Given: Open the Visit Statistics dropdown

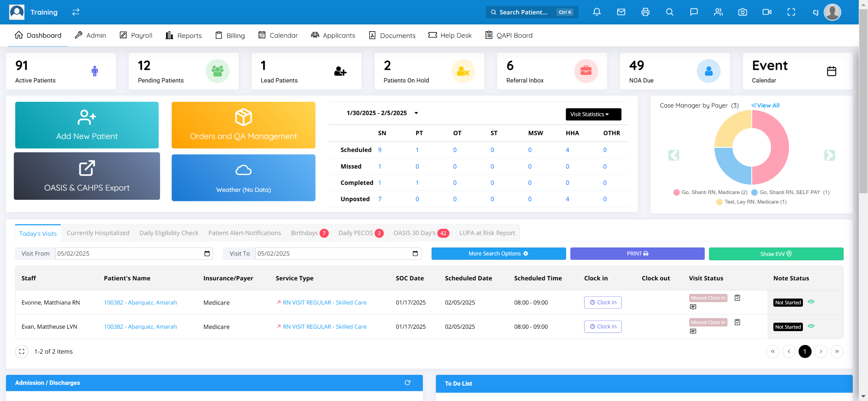Looking at the screenshot, I should (x=593, y=114).
